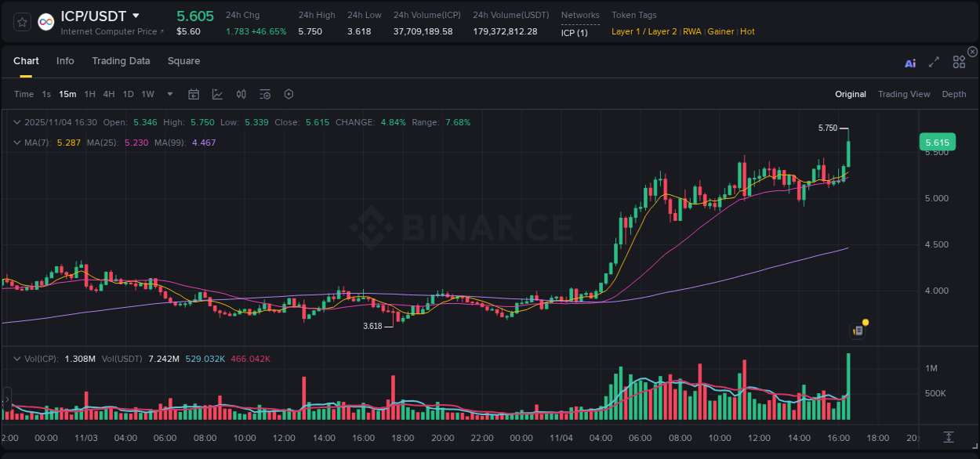The width and height of the screenshot is (980, 459).
Task: Toggle the ICP/USDT favorite star
Action: click(21, 22)
